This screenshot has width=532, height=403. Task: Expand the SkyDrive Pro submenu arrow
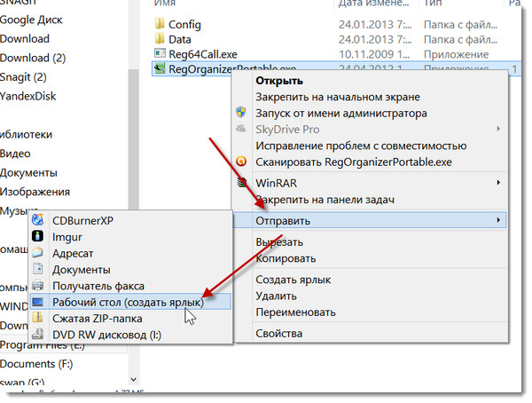coord(498,129)
